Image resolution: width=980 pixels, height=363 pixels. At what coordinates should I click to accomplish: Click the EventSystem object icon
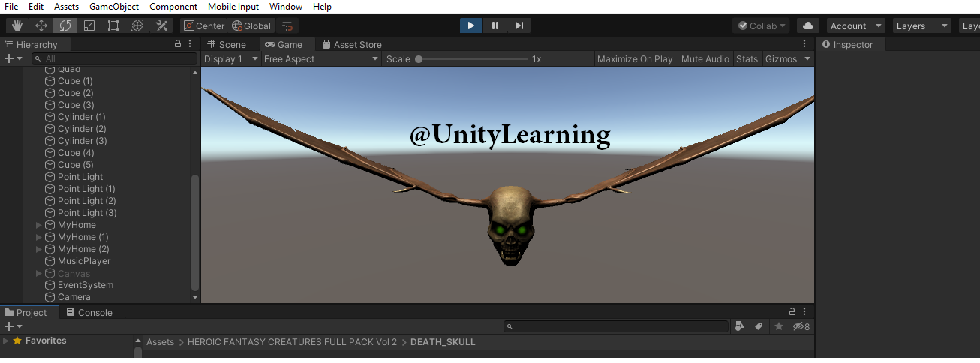pyautogui.click(x=50, y=285)
